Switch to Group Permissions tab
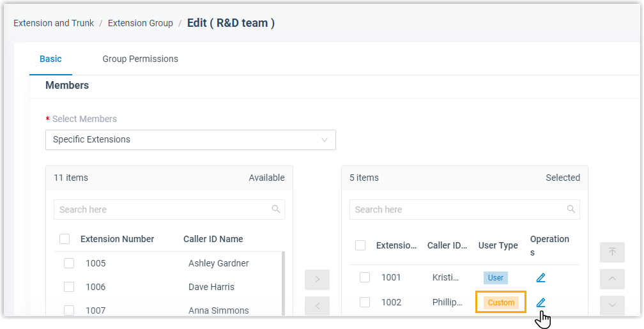644x329 pixels. (140, 59)
